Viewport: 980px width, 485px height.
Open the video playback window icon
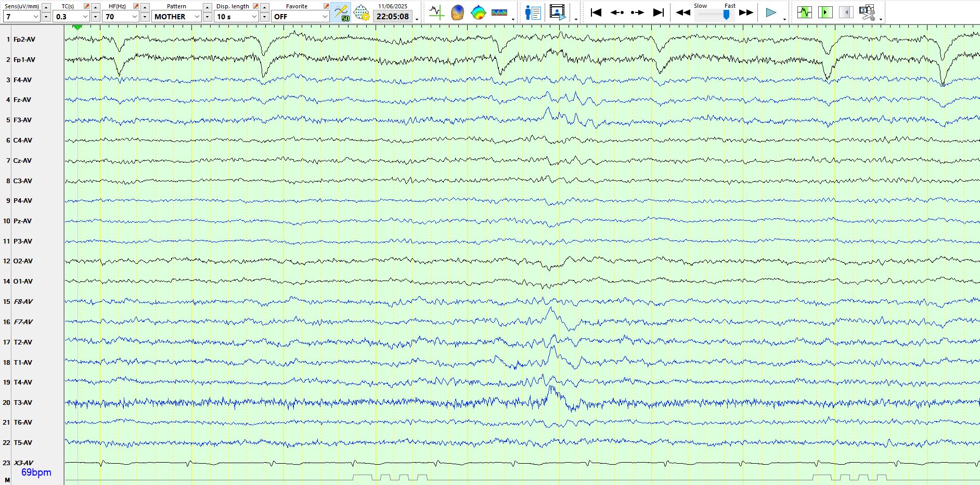pyautogui.click(x=558, y=12)
